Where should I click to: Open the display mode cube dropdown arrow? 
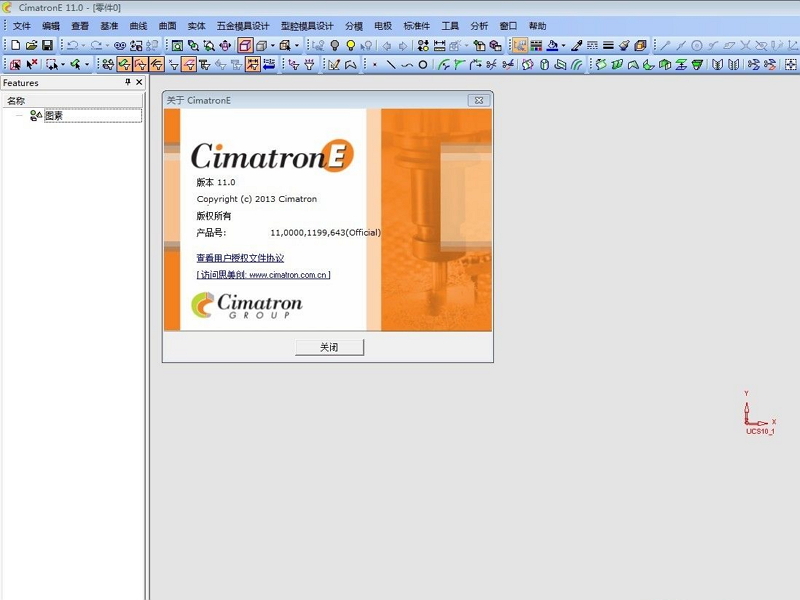click(x=272, y=44)
